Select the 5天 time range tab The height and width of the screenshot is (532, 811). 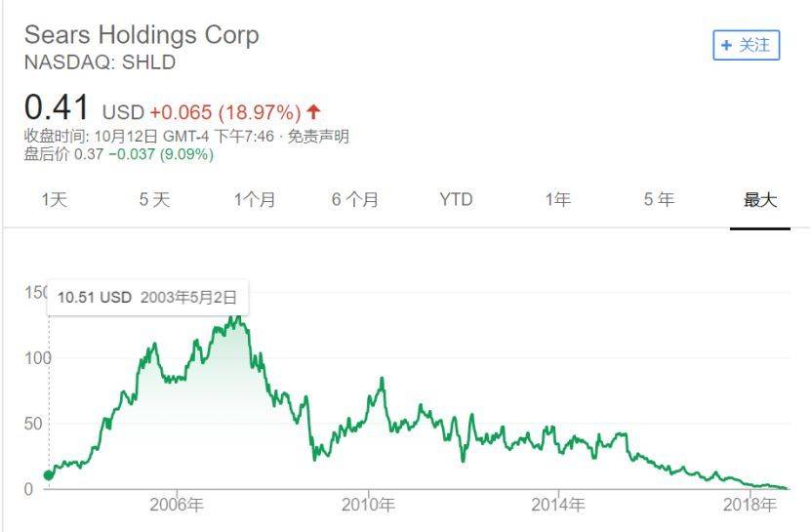click(x=154, y=200)
